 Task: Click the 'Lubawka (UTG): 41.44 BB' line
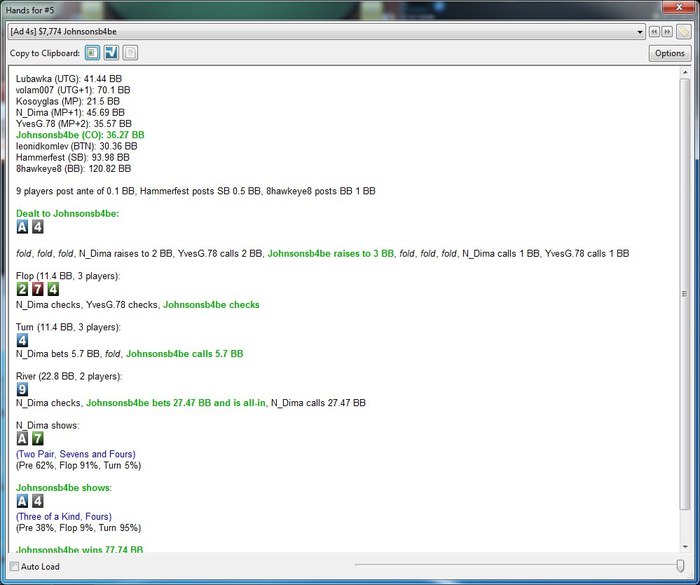pos(69,79)
